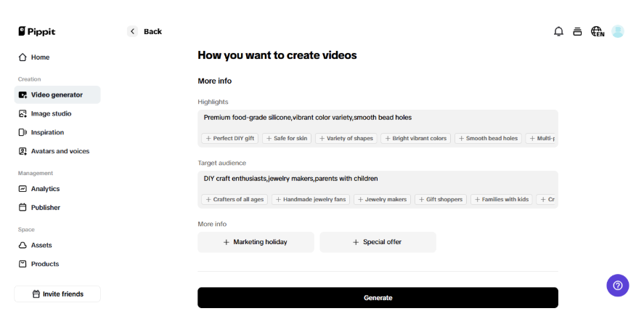Click the purple help question icon

tap(618, 285)
